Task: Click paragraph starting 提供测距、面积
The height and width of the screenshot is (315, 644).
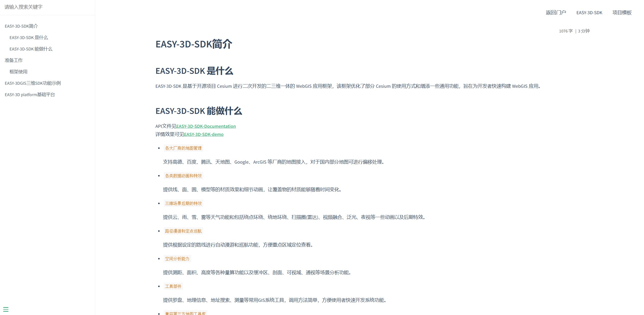Action: [258, 272]
